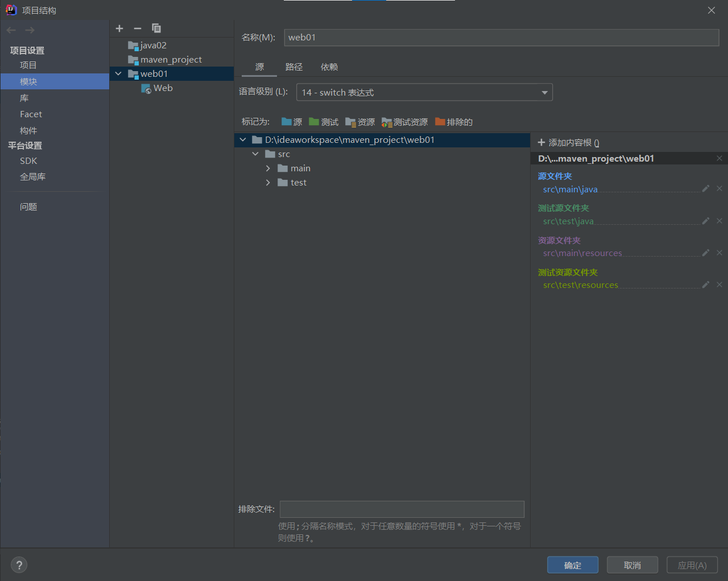Click the src\test\java path link
728x581 pixels.
click(x=568, y=221)
